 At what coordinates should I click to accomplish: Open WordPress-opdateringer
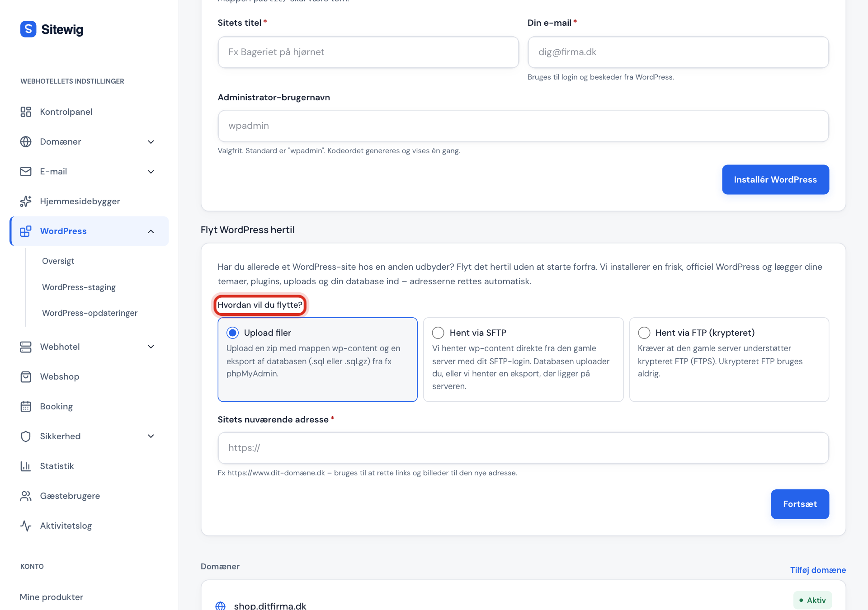coord(90,313)
